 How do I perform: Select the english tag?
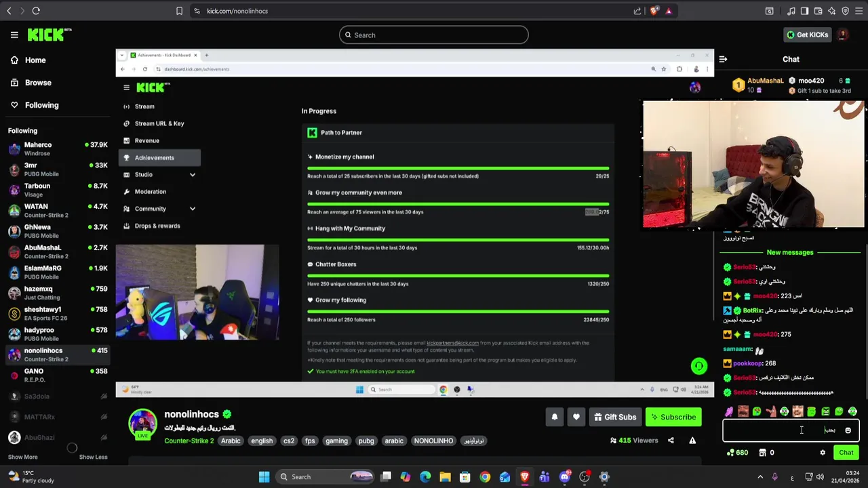pyautogui.click(x=262, y=441)
